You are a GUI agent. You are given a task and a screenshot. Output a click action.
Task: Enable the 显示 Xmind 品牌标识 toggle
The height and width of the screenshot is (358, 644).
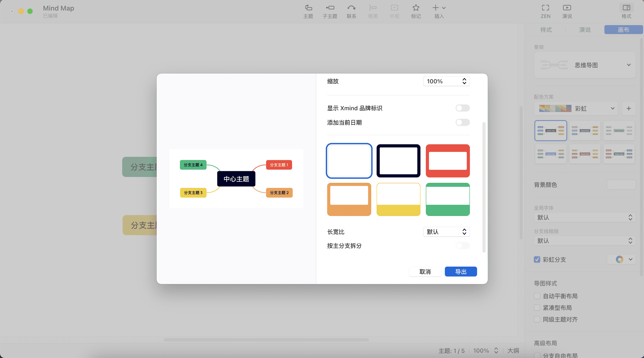pyautogui.click(x=462, y=108)
